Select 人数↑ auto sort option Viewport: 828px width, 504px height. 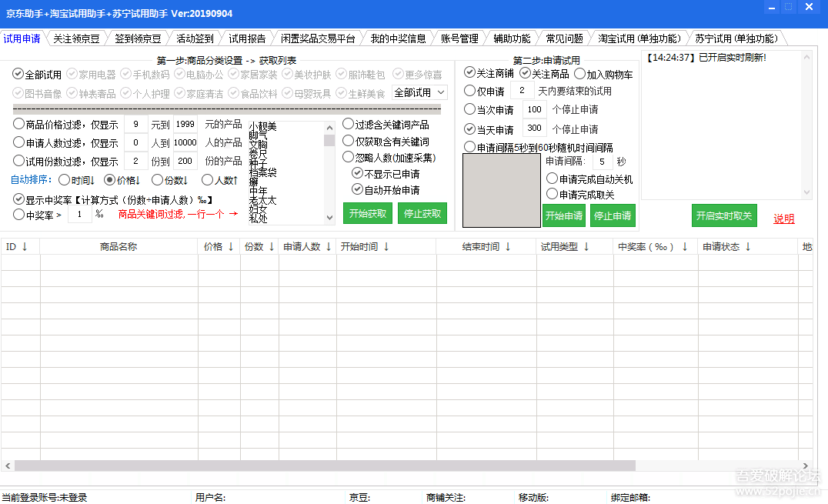coord(220,180)
